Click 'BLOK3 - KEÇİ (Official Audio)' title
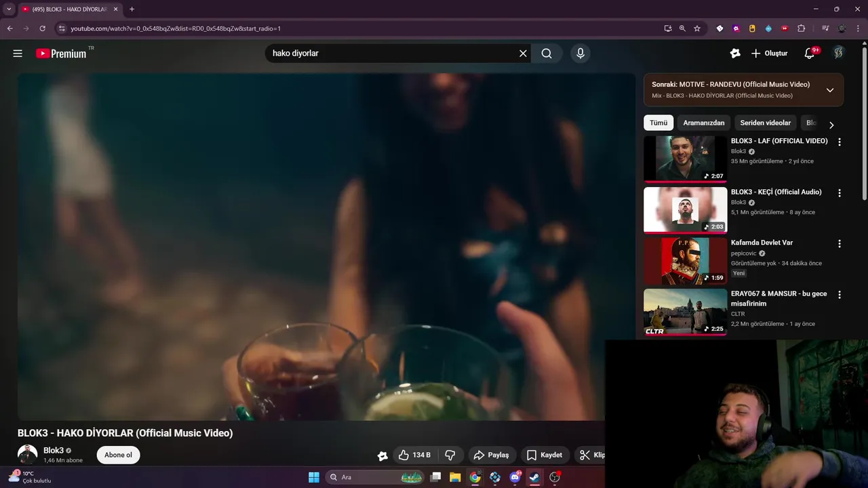 coord(776,192)
